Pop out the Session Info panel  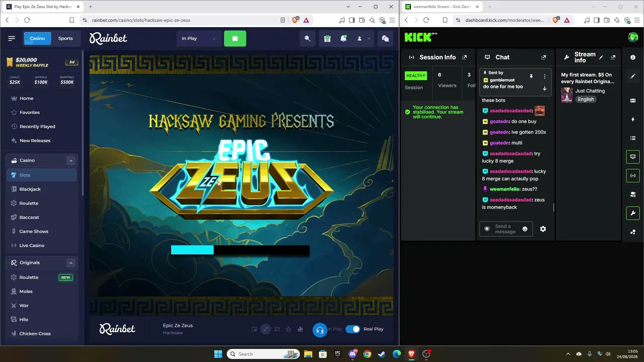pyautogui.click(x=464, y=57)
